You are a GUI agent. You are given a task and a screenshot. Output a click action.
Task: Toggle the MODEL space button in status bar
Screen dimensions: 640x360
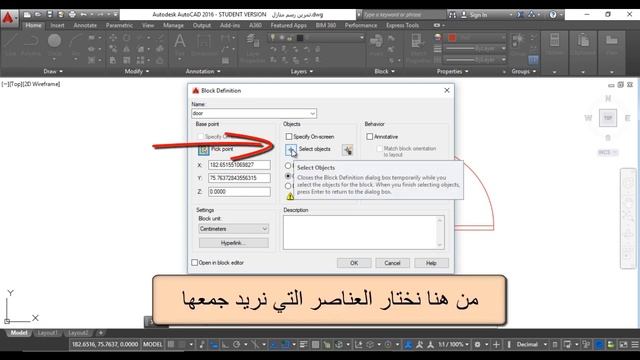click(153, 344)
